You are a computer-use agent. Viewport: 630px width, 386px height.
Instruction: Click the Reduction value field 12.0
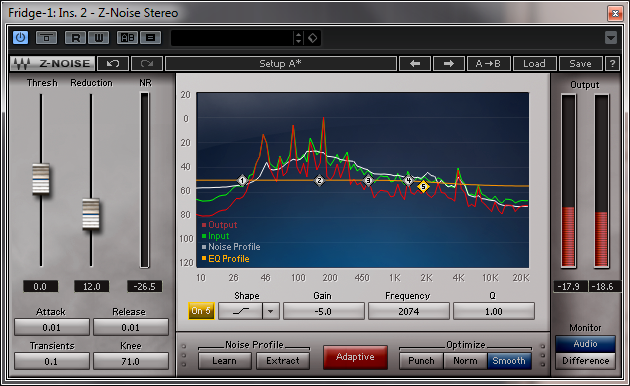[92, 286]
